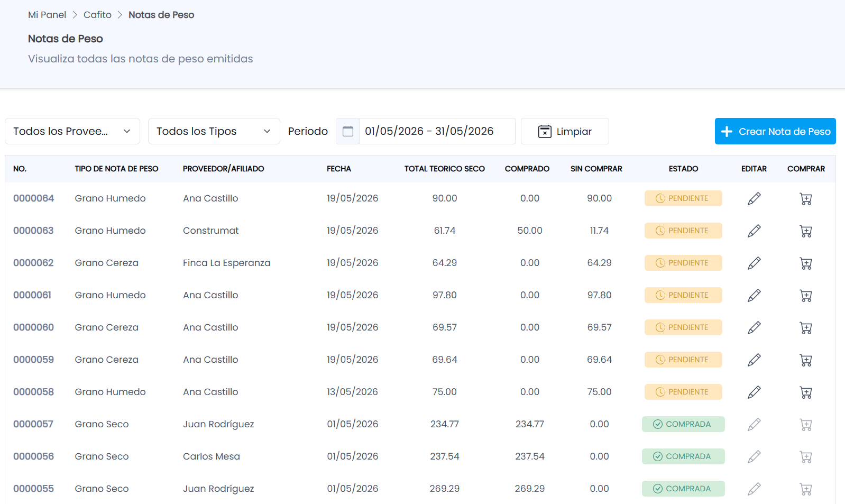Edit weight note 0000059

(754, 360)
